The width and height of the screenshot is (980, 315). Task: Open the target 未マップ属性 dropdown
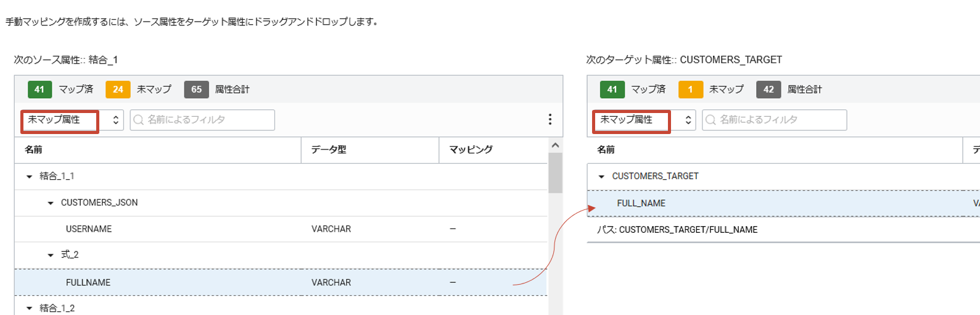[x=644, y=120]
